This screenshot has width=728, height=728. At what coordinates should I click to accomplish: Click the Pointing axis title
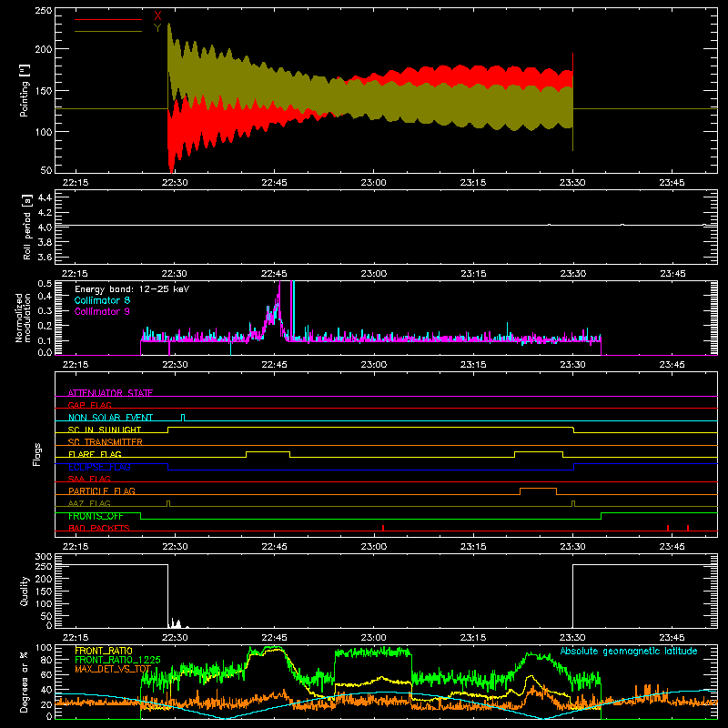(25, 90)
